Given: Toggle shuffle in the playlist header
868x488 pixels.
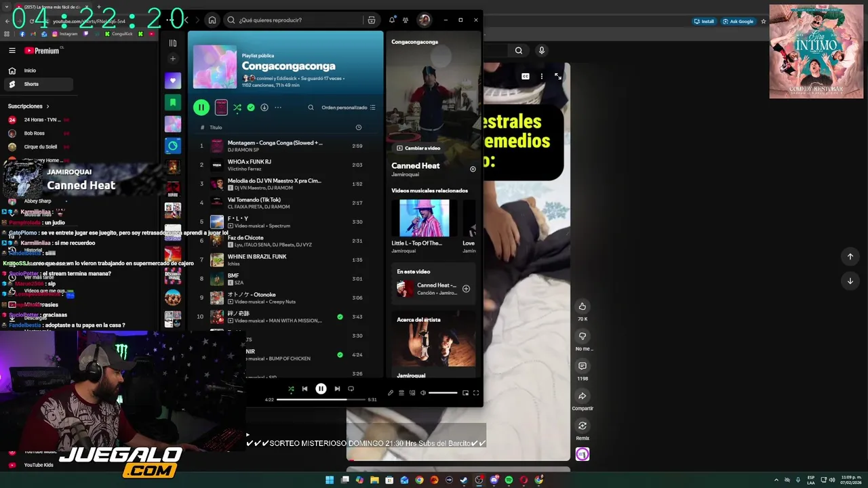Looking at the screenshot, I should tap(237, 107).
